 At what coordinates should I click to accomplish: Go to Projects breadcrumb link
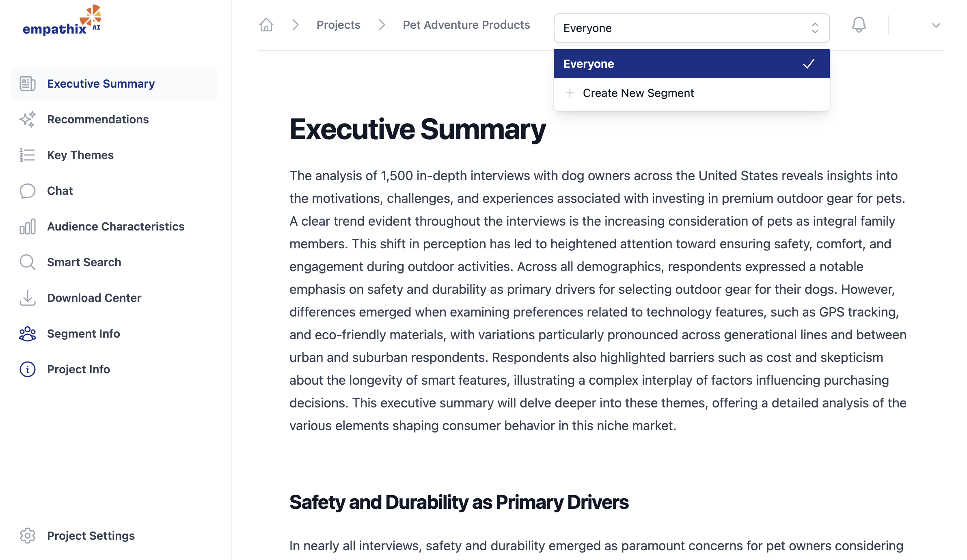point(338,25)
